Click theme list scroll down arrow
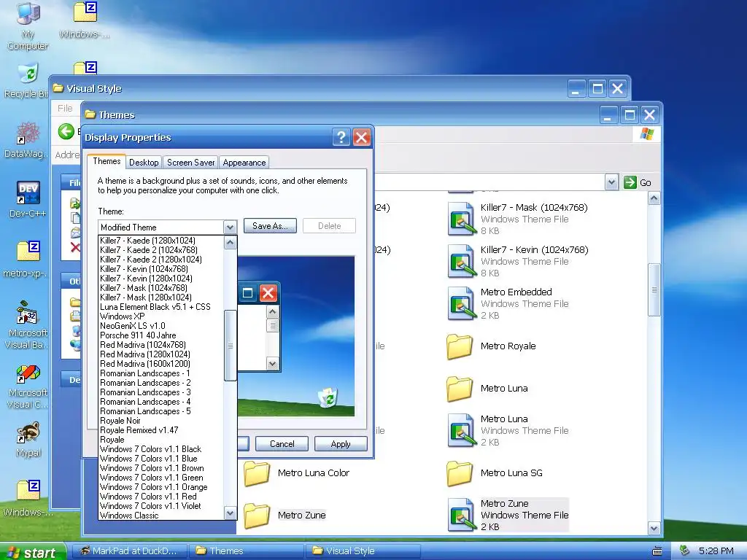 [230, 513]
